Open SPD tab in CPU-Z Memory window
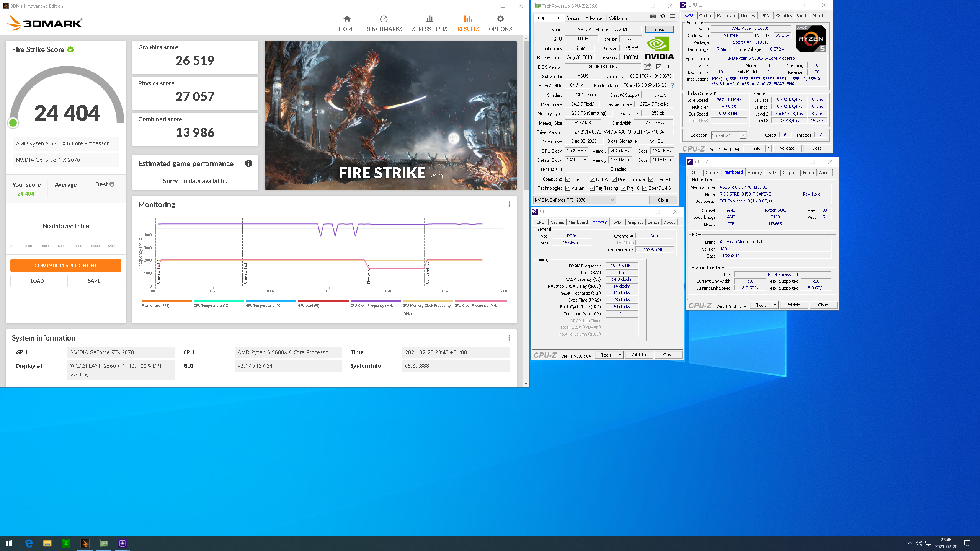Image resolution: width=980 pixels, height=551 pixels. 617,222
